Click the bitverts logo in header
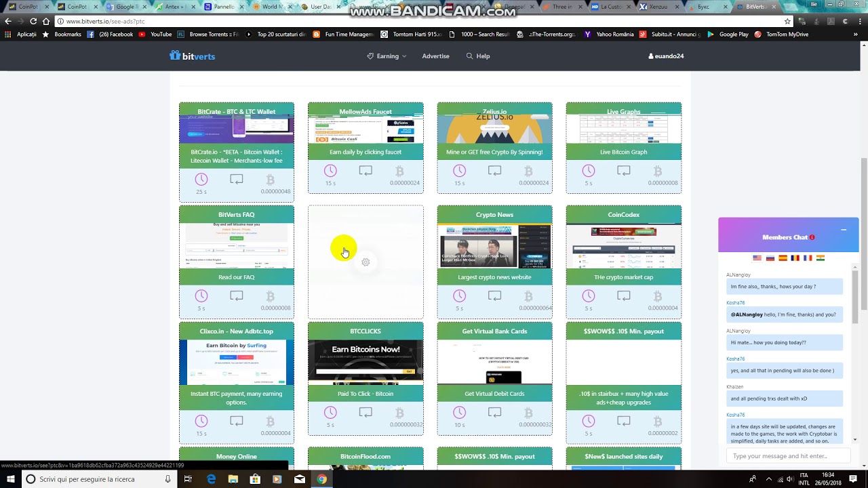This screenshot has height=488, width=868. [x=192, y=56]
